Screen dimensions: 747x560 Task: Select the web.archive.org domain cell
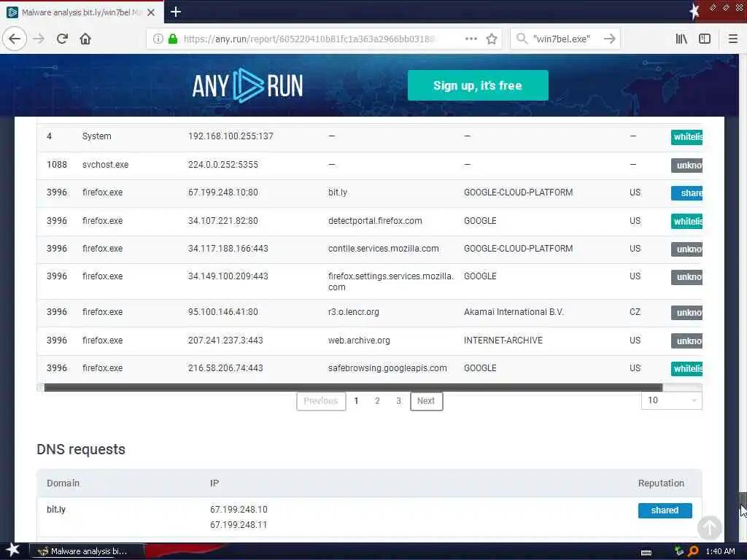(359, 341)
